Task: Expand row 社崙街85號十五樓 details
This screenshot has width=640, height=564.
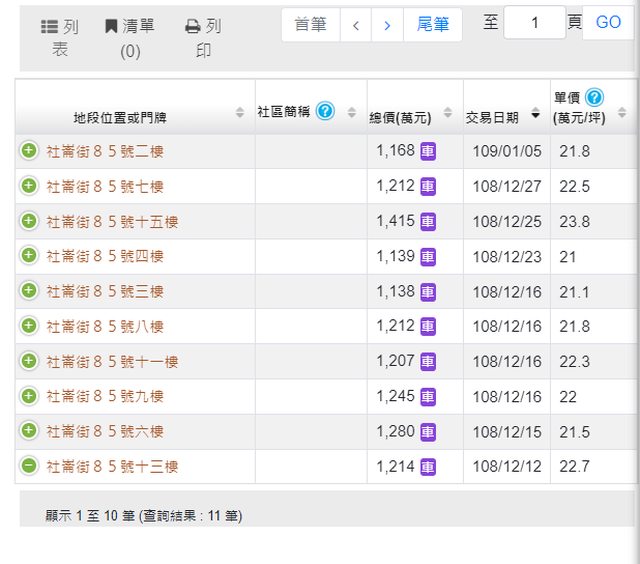Action: point(29,221)
